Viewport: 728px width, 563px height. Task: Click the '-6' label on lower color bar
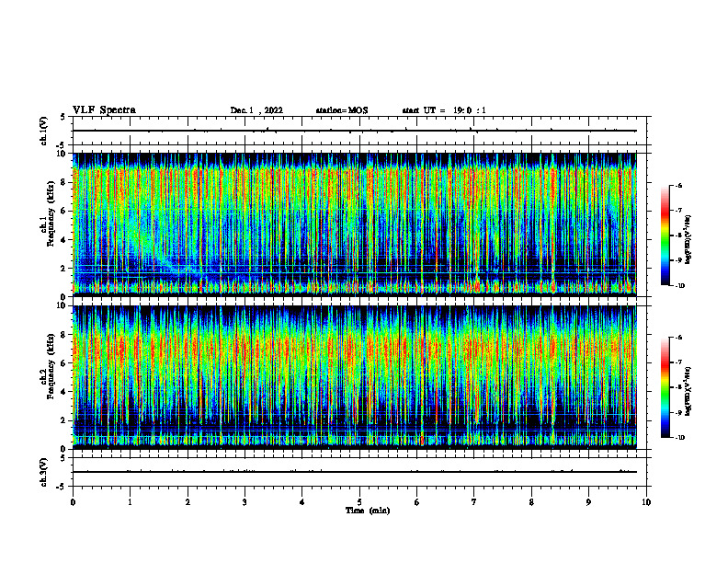point(678,338)
